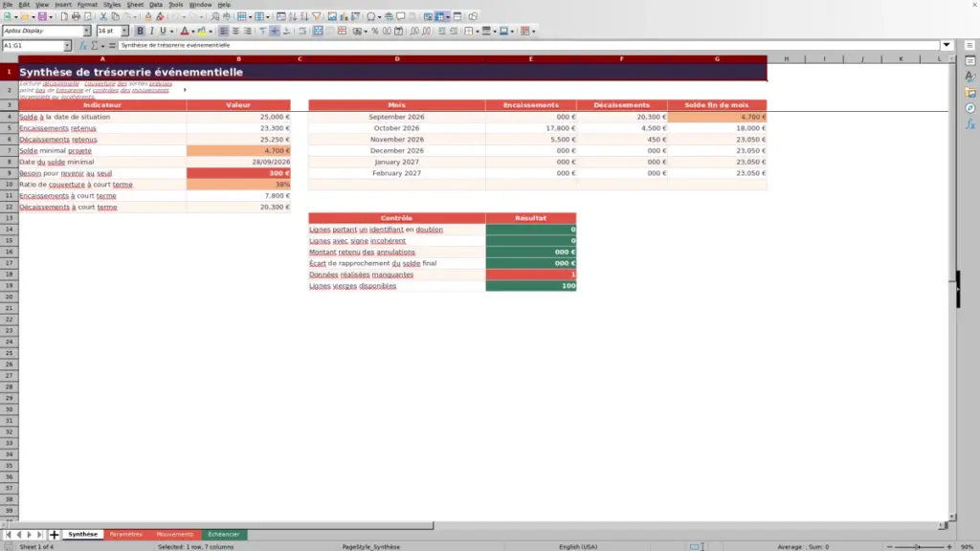Screen dimensions: 980x551
Task: Click the formula input line
Action: (x=528, y=45)
